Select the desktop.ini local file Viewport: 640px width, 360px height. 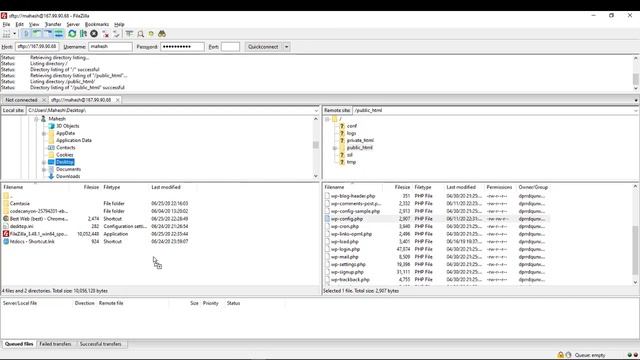[x=22, y=226]
